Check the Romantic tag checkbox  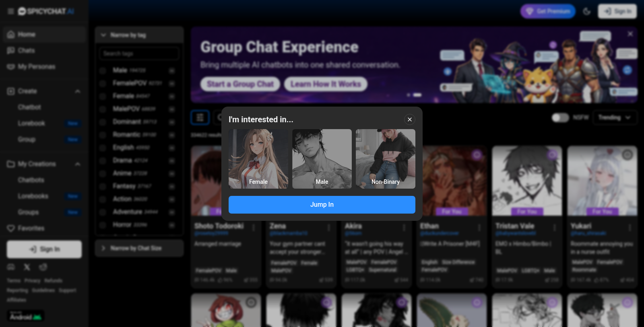pos(103,135)
